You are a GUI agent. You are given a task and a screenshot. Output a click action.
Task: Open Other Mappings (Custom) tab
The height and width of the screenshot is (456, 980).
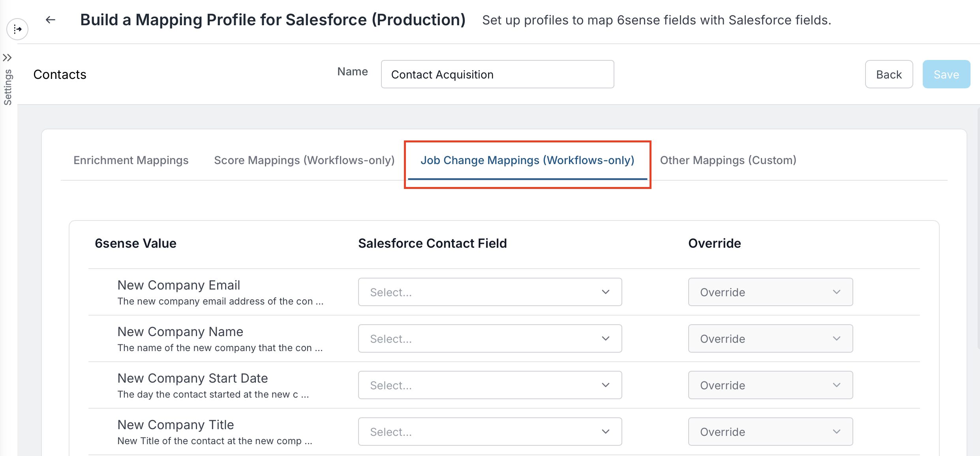tap(728, 160)
